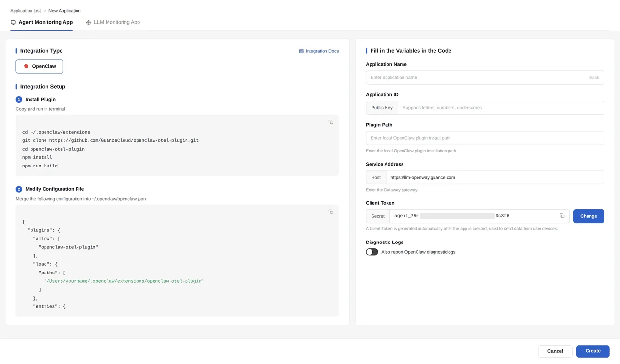Screen dimensions: 620x364
Task: Click the "Integration Setup" heading
Action: [x=43, y=87]
